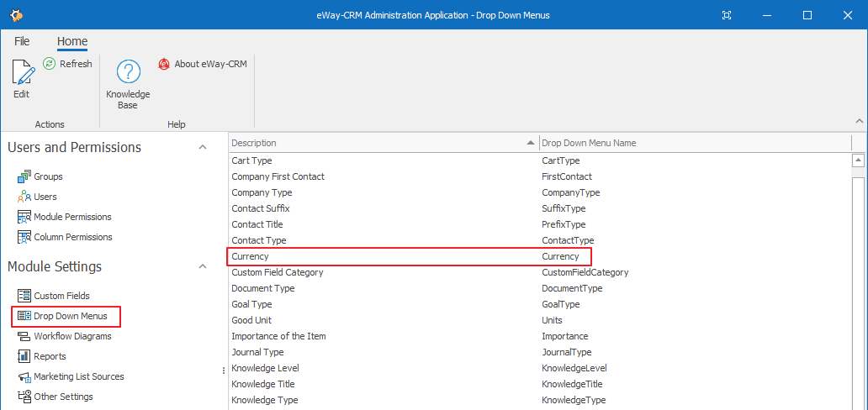Screen dimensions: 868x410
Task: Open Module Permissions settings
Action: (x=65, y=217)
